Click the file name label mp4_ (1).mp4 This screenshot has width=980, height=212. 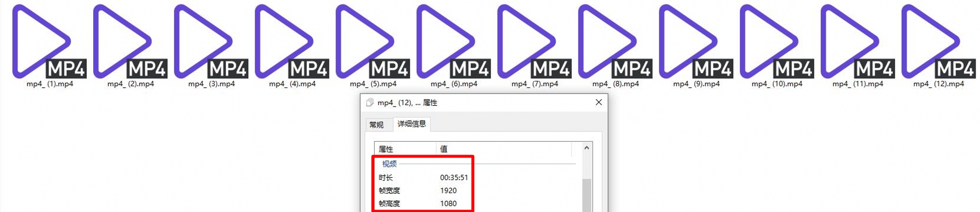(50, 84)
